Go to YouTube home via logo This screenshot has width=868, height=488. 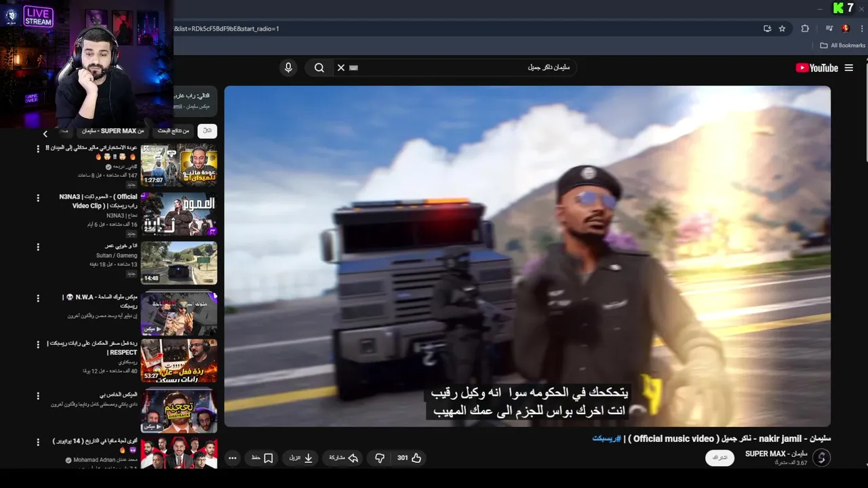816,68
